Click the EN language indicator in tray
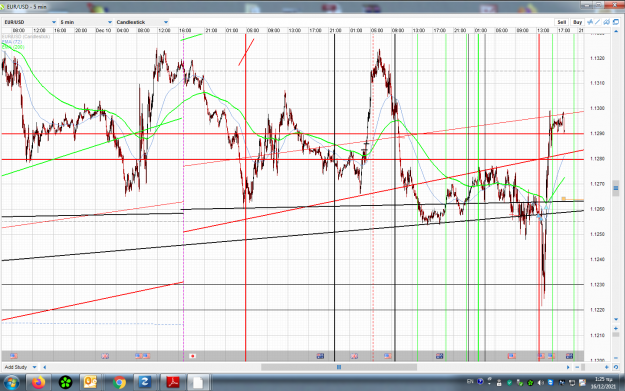Viewport: 625px width, 391px height. click(x=470, y=382)
